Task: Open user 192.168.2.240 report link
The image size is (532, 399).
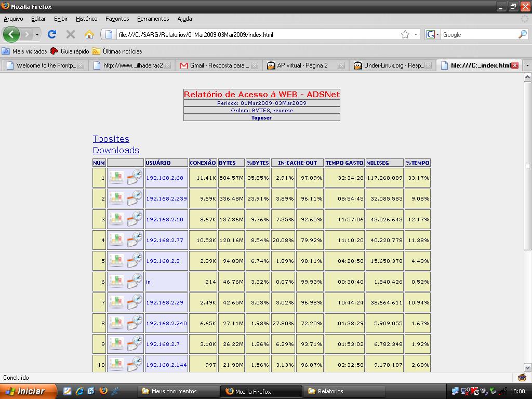Action: 167,323
